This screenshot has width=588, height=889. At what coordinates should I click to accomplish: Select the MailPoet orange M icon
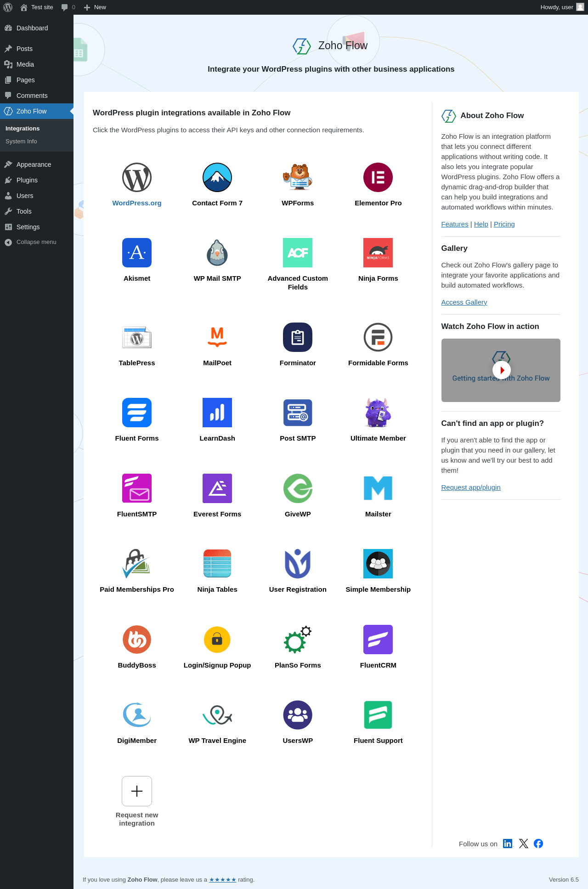[x=217, y=337]
